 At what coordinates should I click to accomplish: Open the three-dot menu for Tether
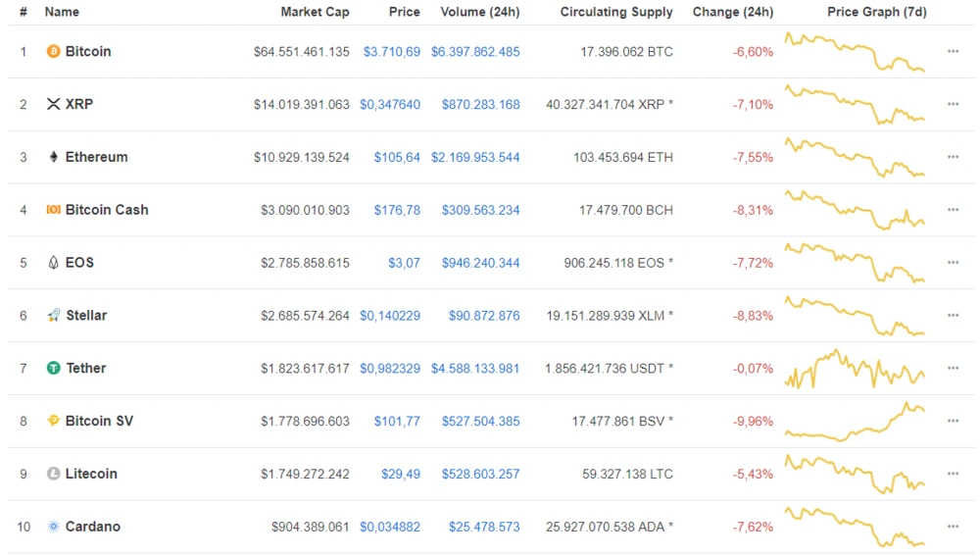coord(953,369)
